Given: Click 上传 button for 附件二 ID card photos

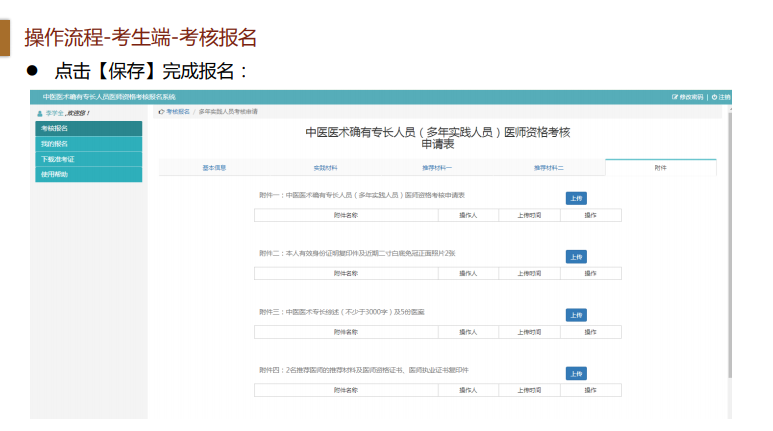Looking at the screenshot, I should [576, 257].
